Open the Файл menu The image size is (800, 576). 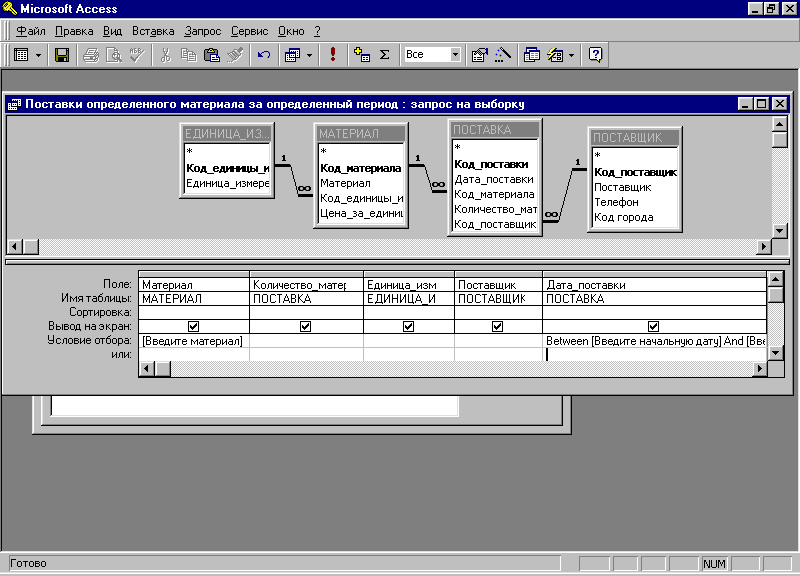(31, 31)
